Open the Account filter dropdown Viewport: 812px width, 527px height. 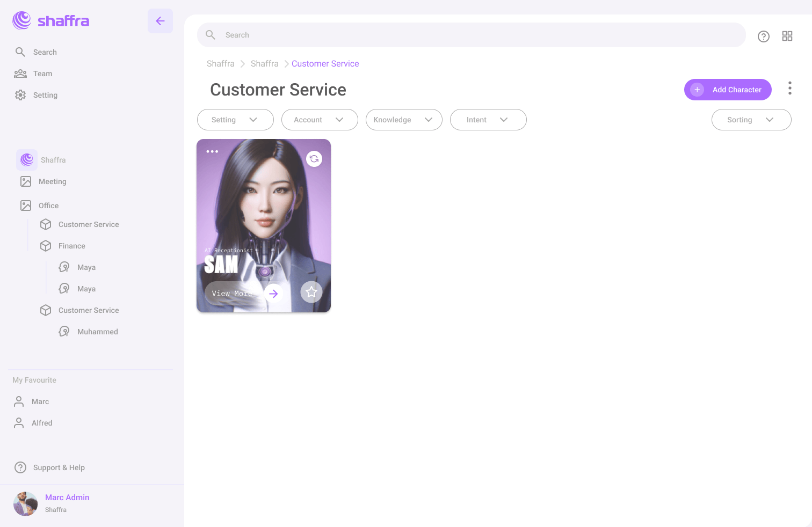click(x=320, y=120)
